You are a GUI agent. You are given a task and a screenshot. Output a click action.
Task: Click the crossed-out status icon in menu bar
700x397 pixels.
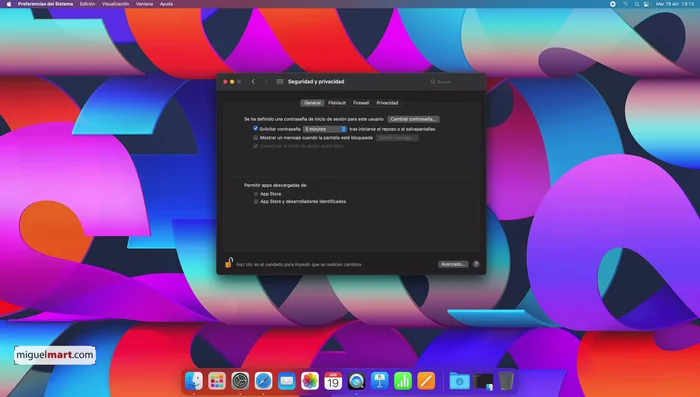point(625,4)
